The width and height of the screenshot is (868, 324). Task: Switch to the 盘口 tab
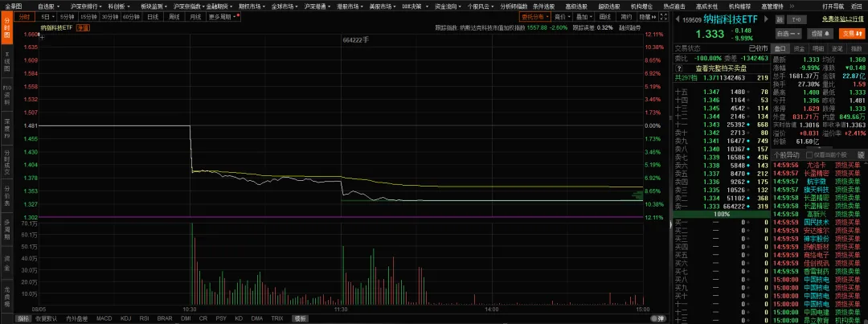point(779,49)
